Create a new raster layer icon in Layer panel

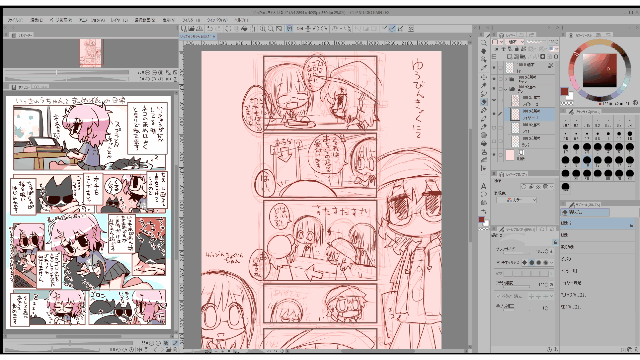click(x=510, y=56)
